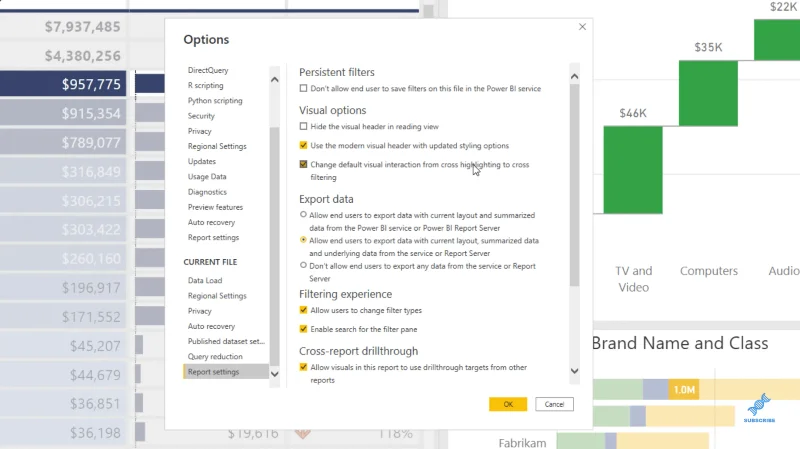
Task: Open R scripting options category
Action: pos(205,85)
